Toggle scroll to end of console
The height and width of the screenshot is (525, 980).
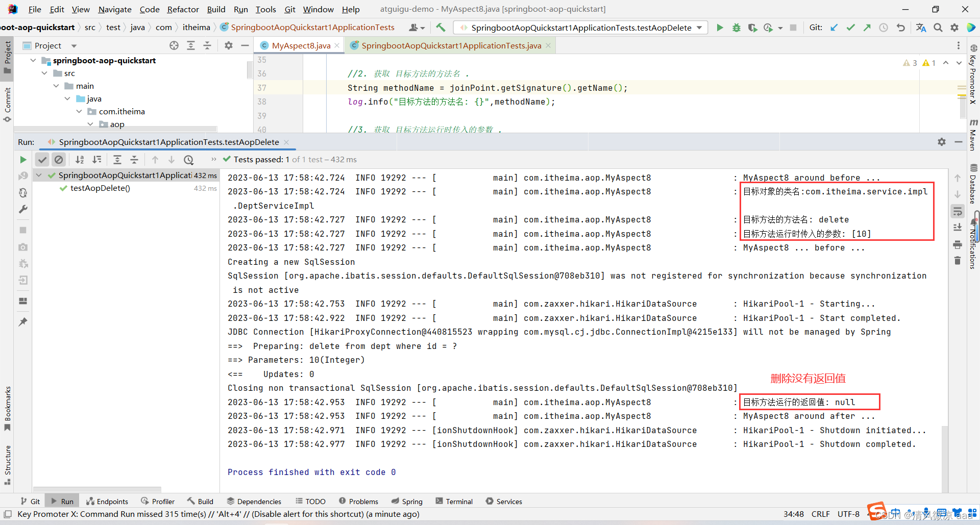[x=958, y=228]
